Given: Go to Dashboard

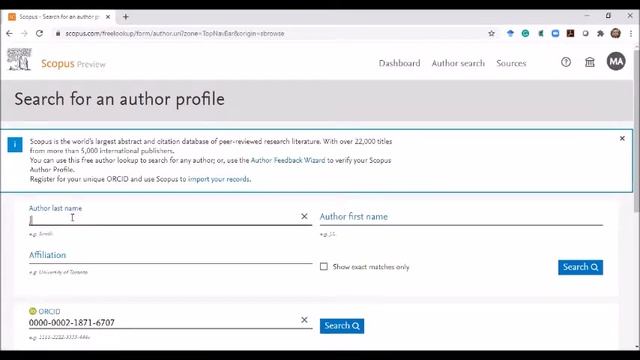Looking at the screenshot, I should (x=399, y=63).
